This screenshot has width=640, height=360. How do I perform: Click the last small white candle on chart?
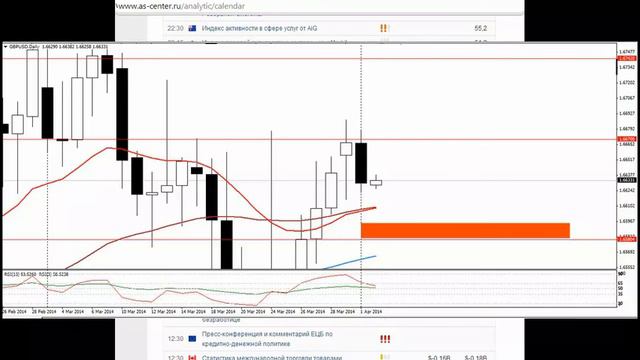(376, 182)
